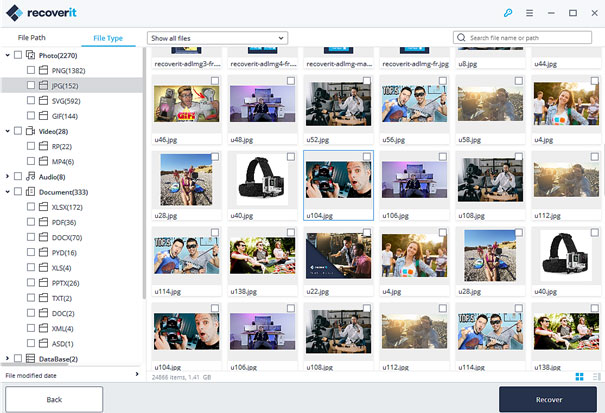Click the Photo category icon
The width and height of the screenshot is (605, 413).
30,56
